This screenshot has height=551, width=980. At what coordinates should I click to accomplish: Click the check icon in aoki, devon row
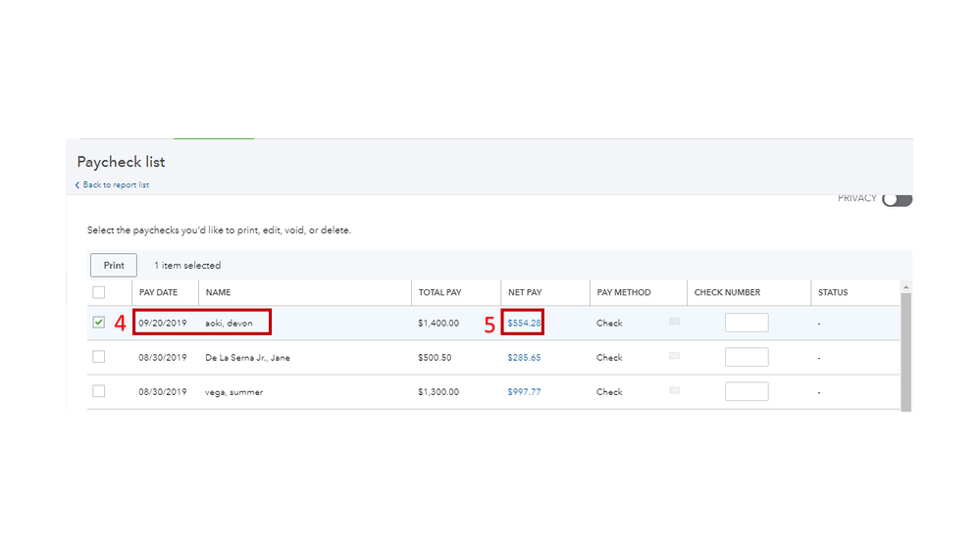pyautogui.click(x=674, y=322)
